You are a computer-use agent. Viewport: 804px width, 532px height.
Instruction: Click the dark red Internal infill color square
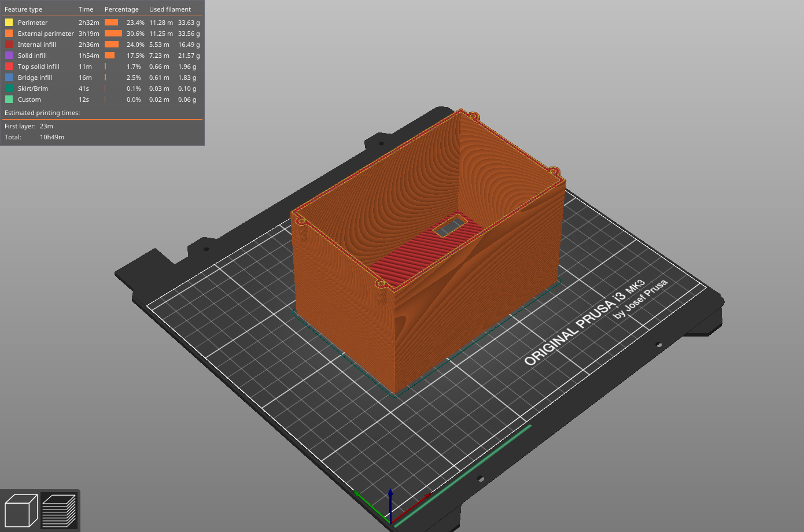pos(9,44)
